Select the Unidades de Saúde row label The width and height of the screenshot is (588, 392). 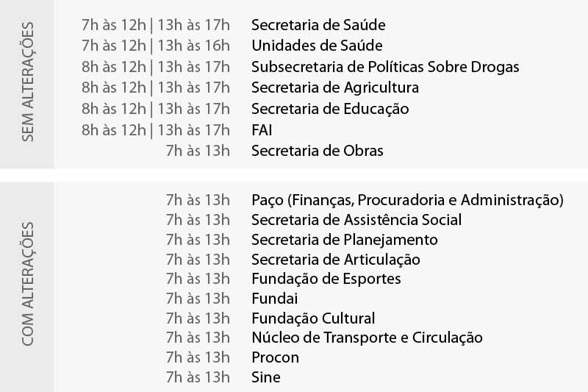(317, 46)
